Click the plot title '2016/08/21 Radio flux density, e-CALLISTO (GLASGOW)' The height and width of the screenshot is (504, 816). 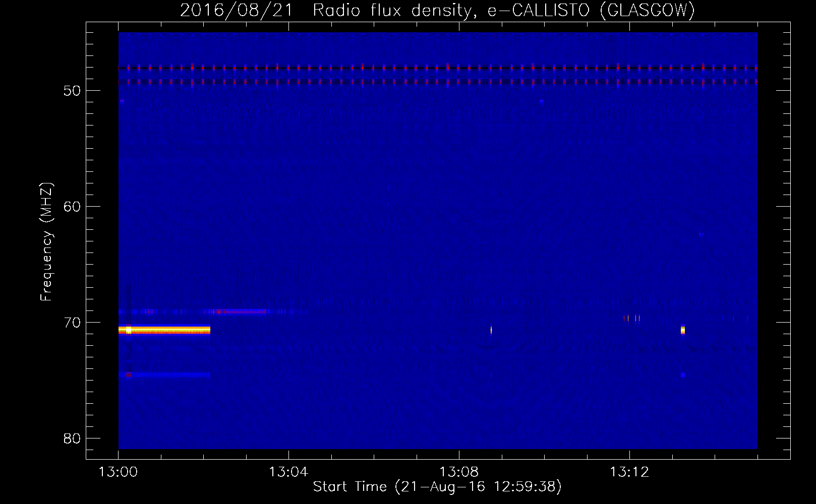pyautogui.click(x=437, y=10)
